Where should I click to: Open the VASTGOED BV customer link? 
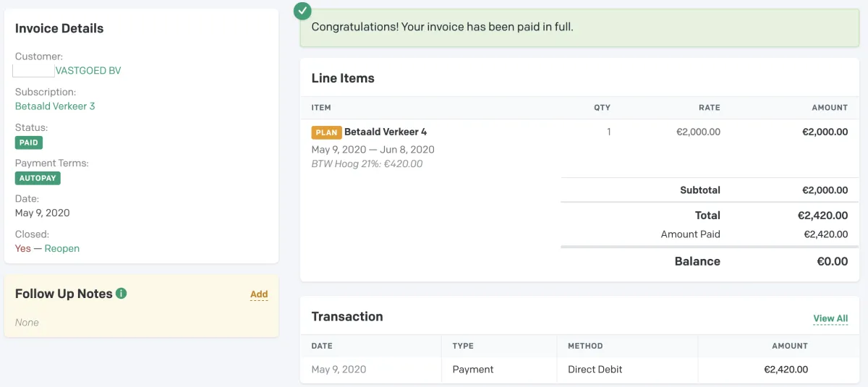point(88,71)
